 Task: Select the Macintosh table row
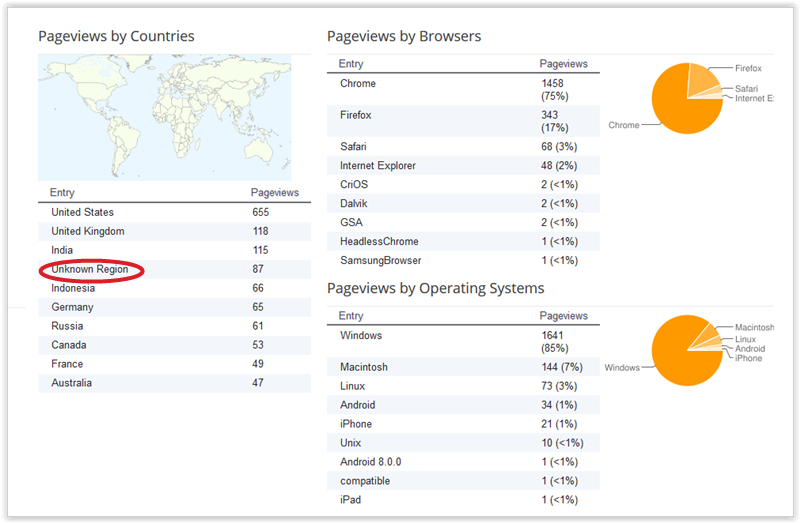coord(463,367)
